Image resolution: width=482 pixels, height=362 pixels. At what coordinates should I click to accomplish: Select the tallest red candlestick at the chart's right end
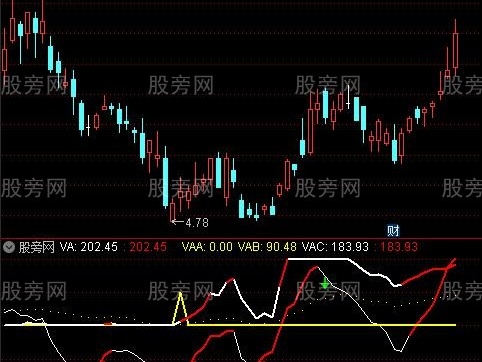tap(455, 50)
